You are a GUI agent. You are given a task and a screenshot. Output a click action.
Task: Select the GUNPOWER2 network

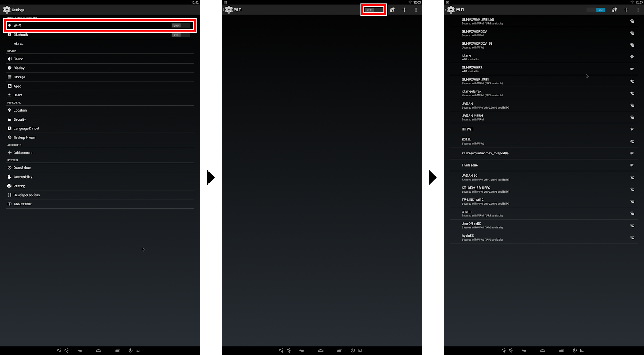click(544, 69)
